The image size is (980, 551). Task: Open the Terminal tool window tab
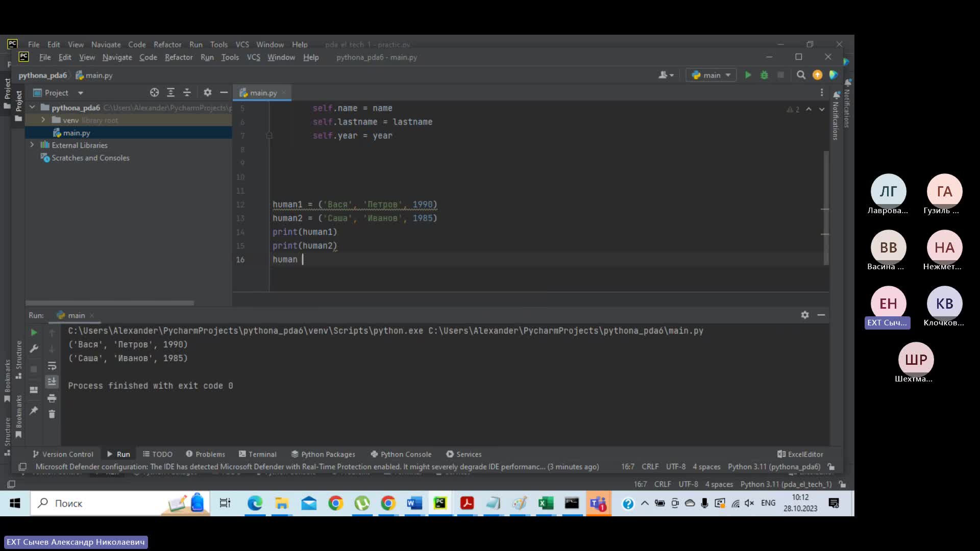(x=258, y=454)
